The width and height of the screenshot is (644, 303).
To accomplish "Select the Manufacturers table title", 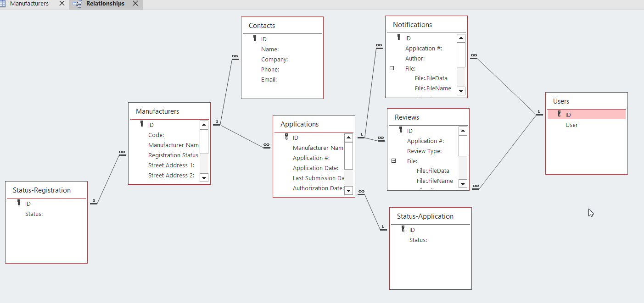I will pyautogui.click(x=157, y=111).
